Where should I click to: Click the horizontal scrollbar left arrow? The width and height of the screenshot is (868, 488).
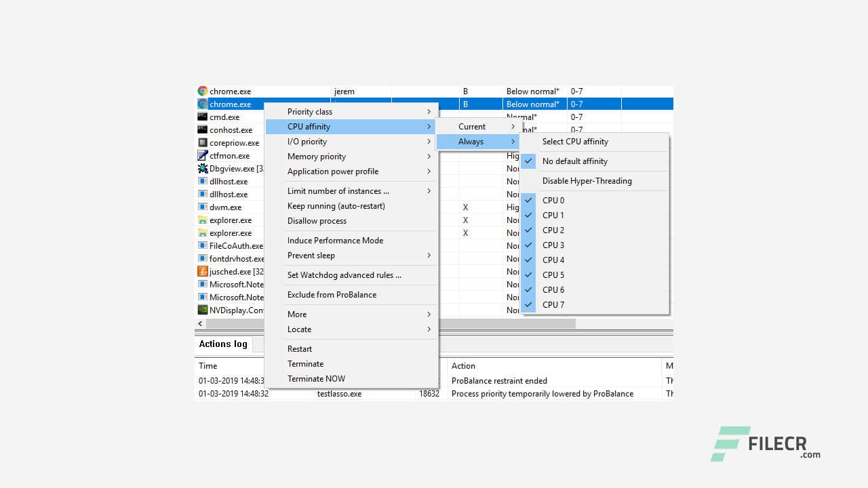[199, 324]
